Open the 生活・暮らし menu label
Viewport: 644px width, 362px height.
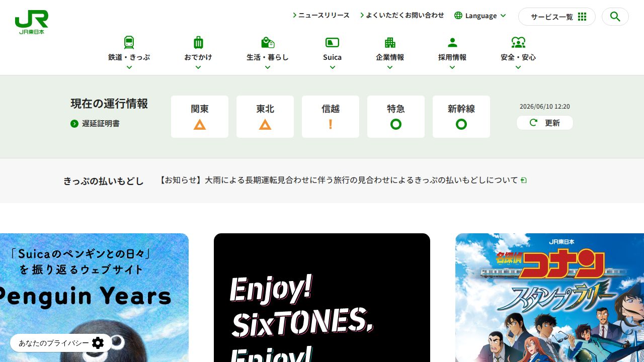click(268, 57)
